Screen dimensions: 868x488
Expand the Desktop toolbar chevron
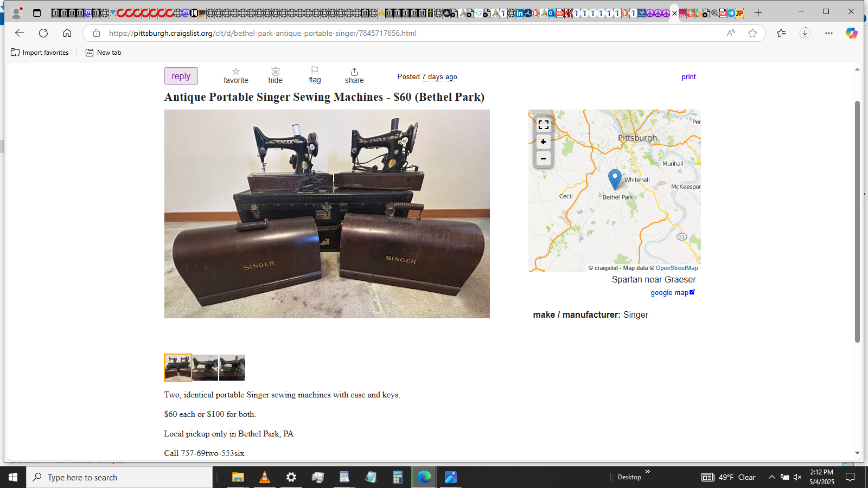point(647,472)
